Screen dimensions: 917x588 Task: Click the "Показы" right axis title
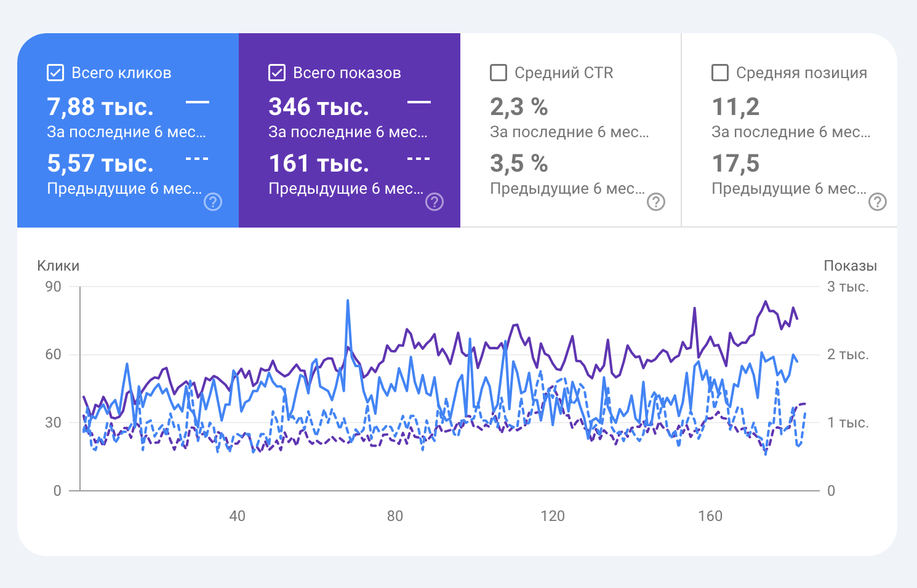pyautogui.click(x=850, y=266)
